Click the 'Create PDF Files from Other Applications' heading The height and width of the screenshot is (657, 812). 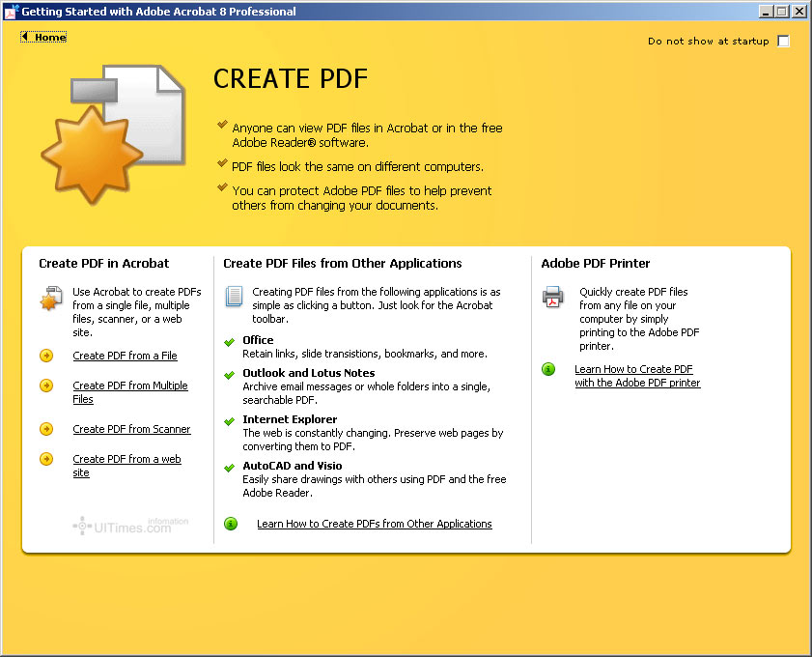coord(343,263)
